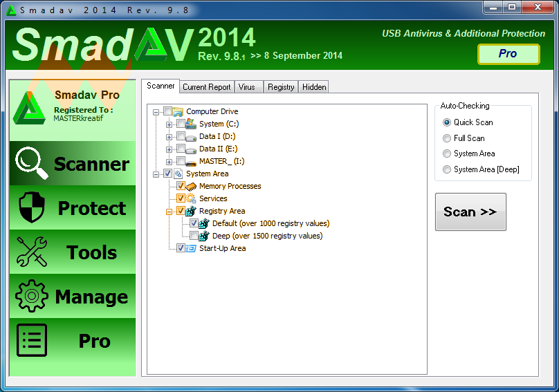Open the Current Report tab

pyautogui.click(x=207, y=87)
